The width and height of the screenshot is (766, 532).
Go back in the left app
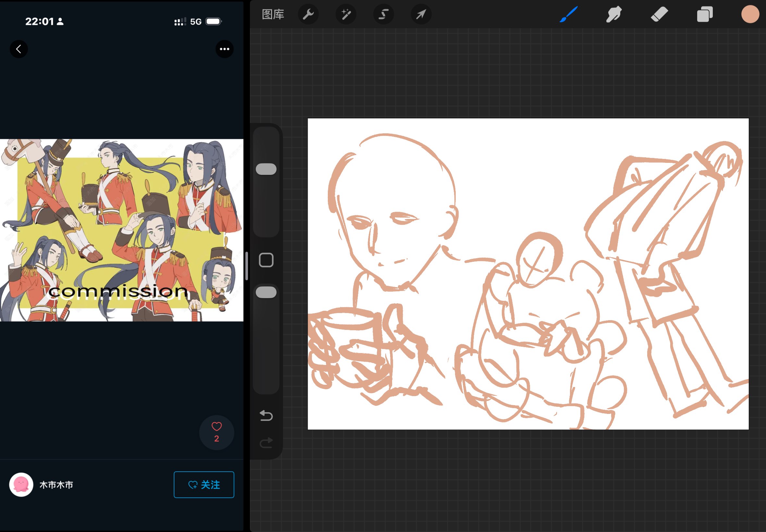19,49
